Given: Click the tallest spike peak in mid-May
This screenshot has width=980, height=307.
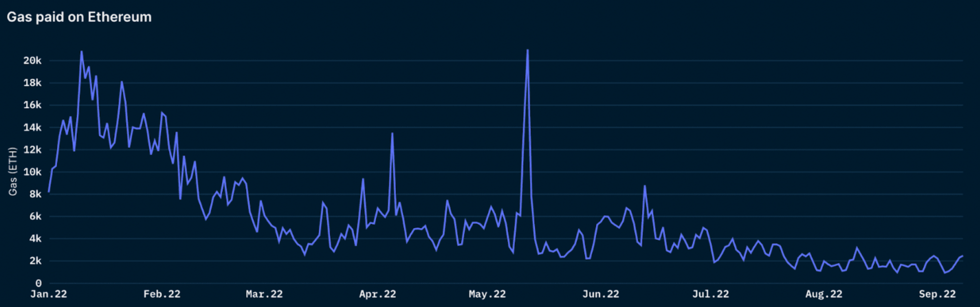Looking at the screenshot, I should point(527,50).
